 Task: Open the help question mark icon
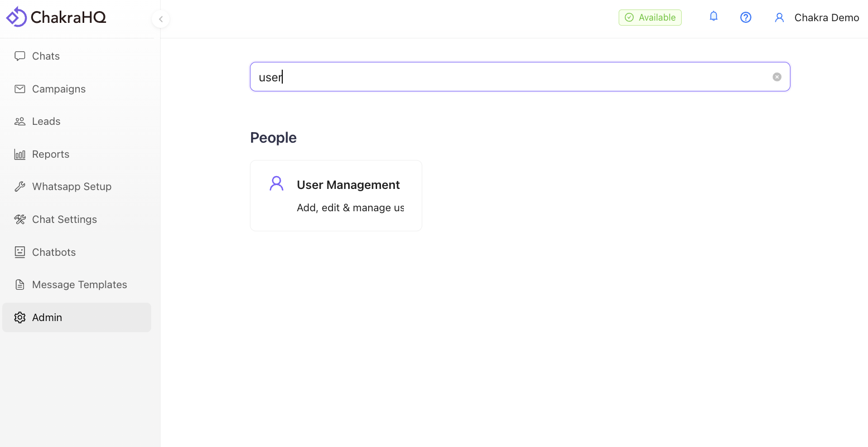746,17
